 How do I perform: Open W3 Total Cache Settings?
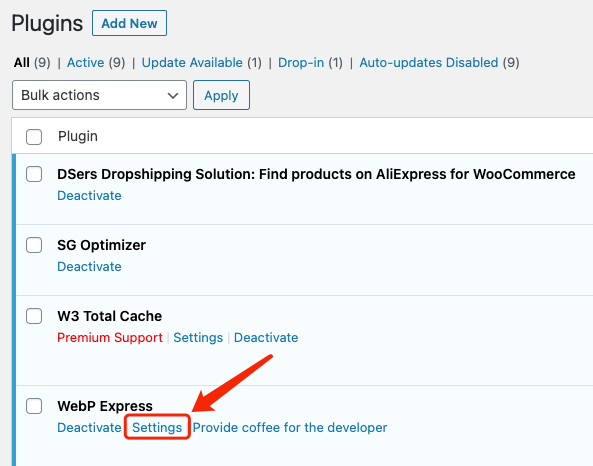coord(198,337)
